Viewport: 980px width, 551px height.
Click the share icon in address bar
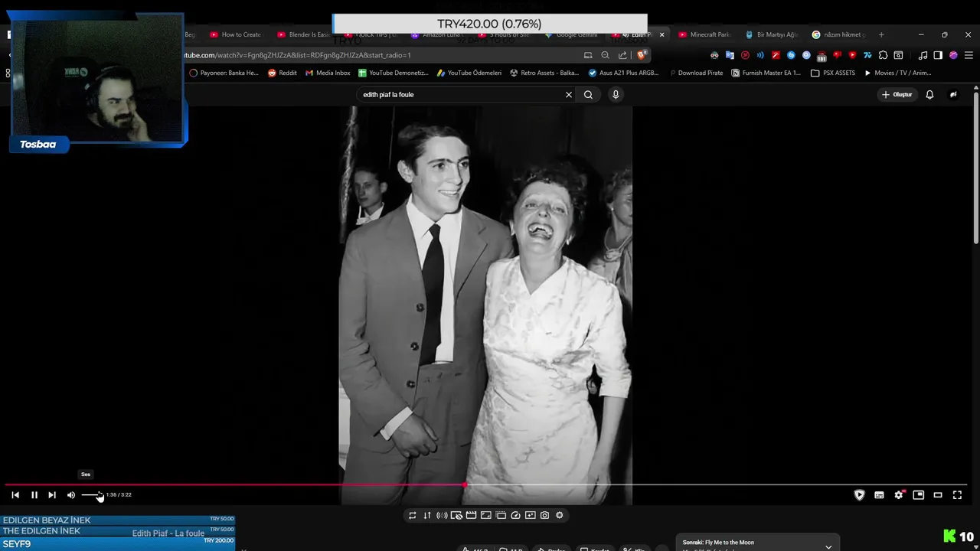[x=622, y=55]
